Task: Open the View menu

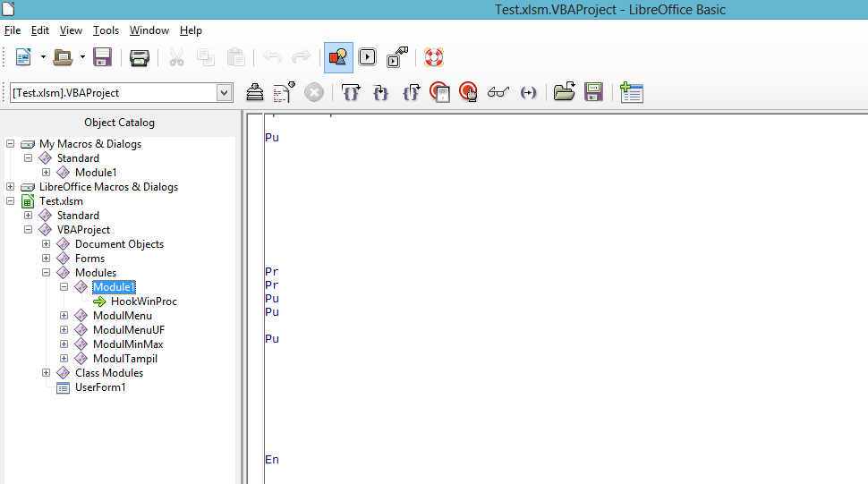Action: pos(71,30)
